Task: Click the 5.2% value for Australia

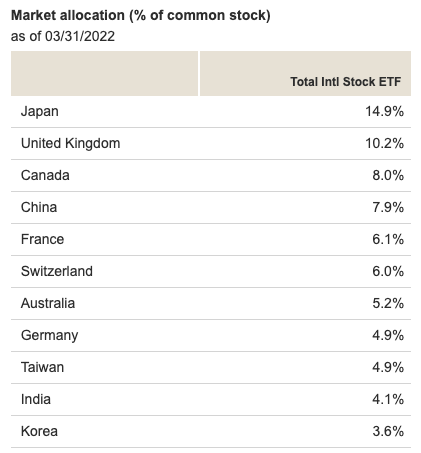Action: pyautogui.click(x=388, y=303)
